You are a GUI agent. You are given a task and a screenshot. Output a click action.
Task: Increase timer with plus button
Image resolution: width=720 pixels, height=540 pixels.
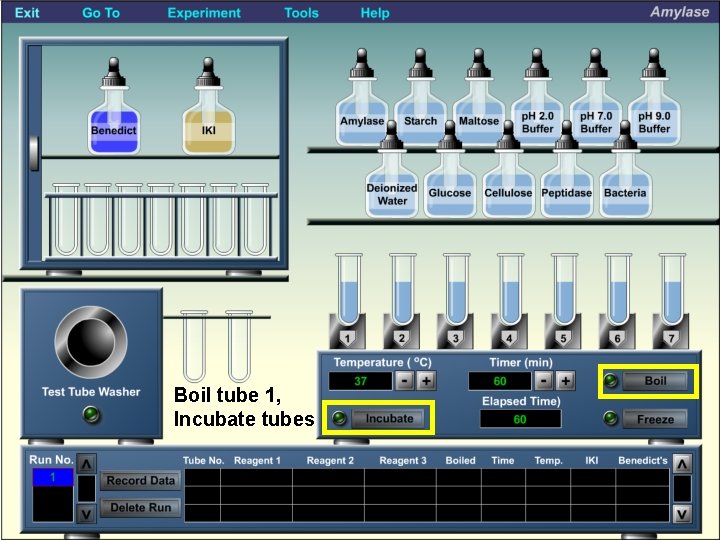566,381
